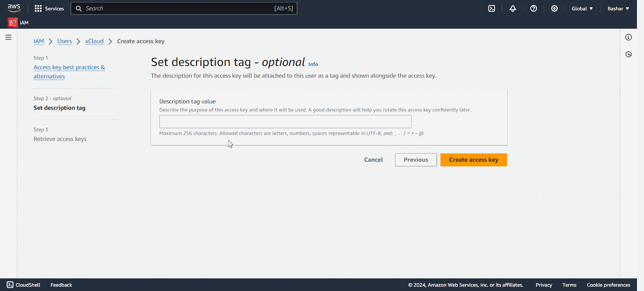Viewport: 644px width, 291px height.
Task: Click the IAM favorites bar label
Action: [24, 23]
